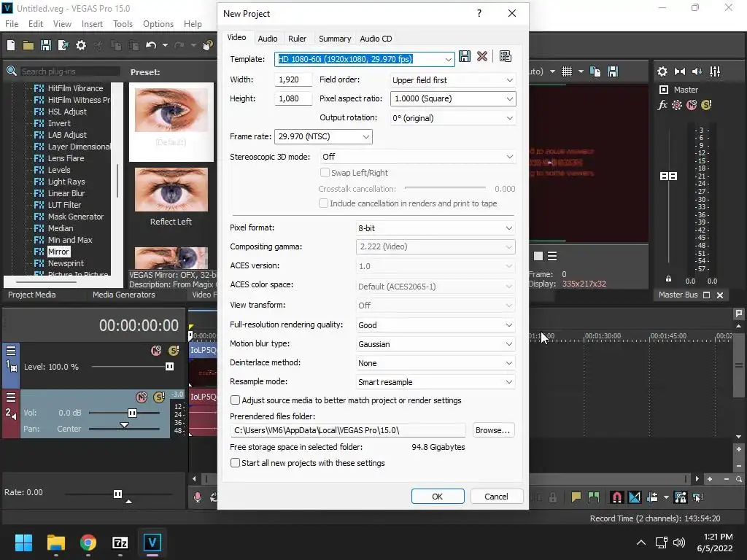Click the What's This Help icon

208,46
